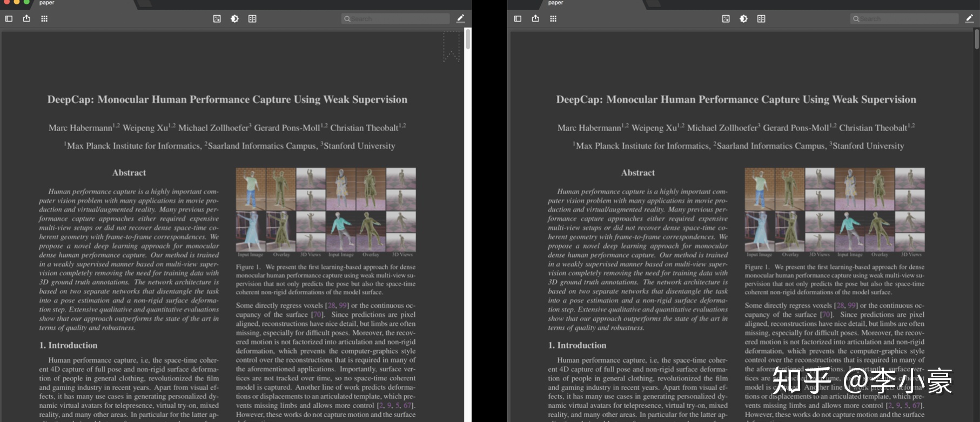
Task: Click the Search field in the right window
Action: pyautogui.click(x=904, y=19)
